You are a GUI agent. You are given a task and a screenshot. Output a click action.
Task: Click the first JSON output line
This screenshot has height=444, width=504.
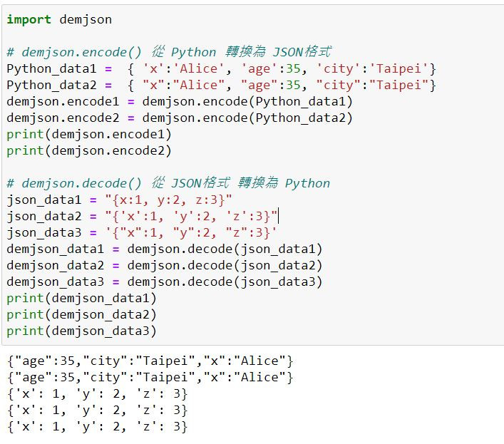point(150,361)
